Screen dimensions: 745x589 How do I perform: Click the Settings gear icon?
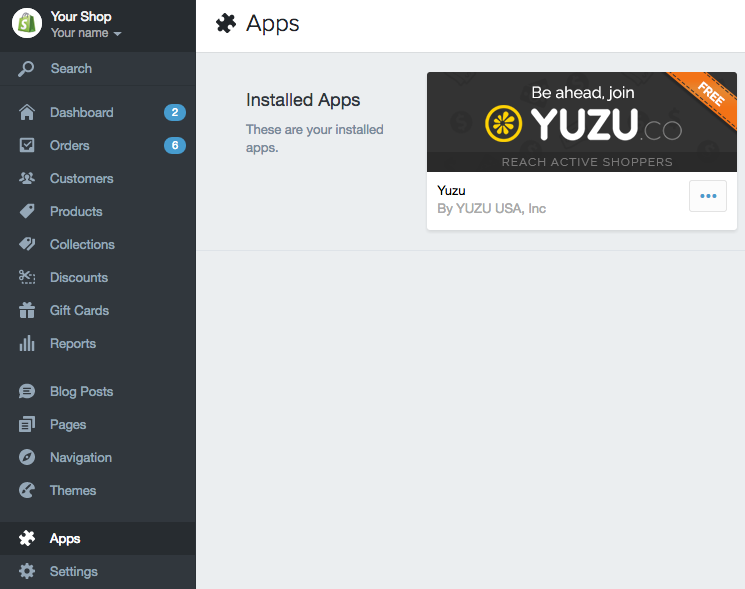pyautogui.click(x=27, y=571)
